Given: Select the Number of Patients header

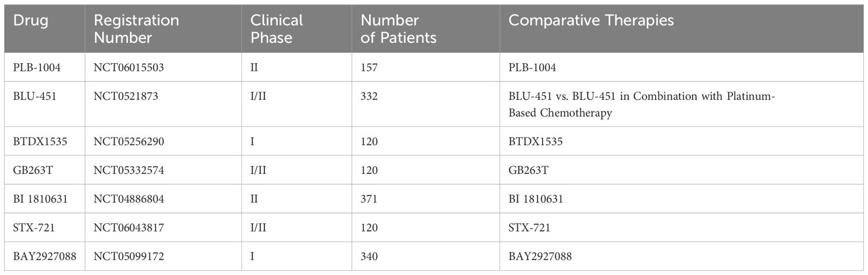Looking at the screenshot, I should [x=399, y=29].
